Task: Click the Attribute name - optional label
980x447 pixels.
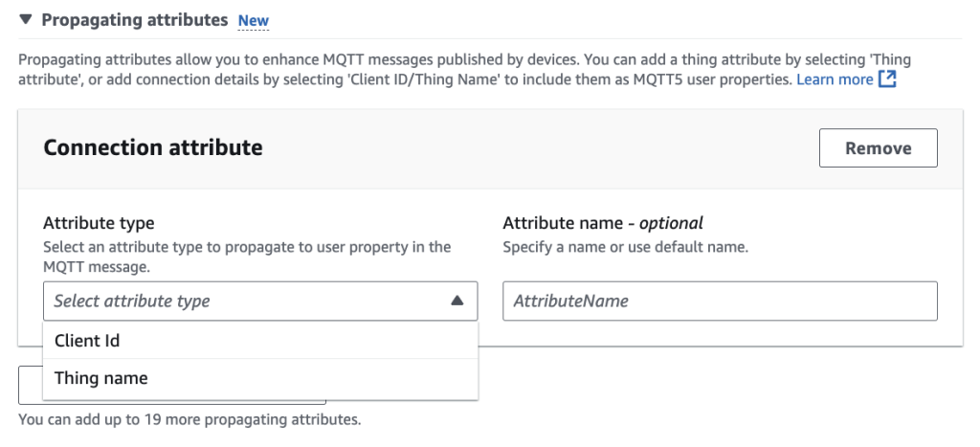Action: click(x=603, y=223)
